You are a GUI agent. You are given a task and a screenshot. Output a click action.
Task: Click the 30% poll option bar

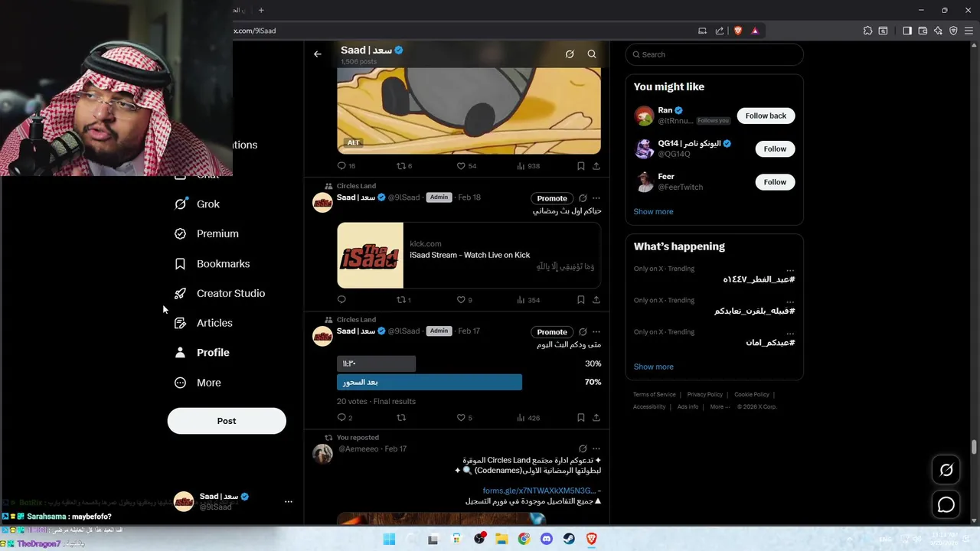click(376, 364)
